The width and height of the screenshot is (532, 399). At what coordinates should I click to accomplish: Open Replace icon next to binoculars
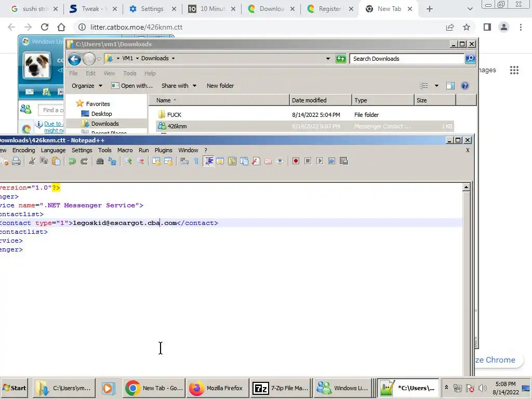[112, 161]
